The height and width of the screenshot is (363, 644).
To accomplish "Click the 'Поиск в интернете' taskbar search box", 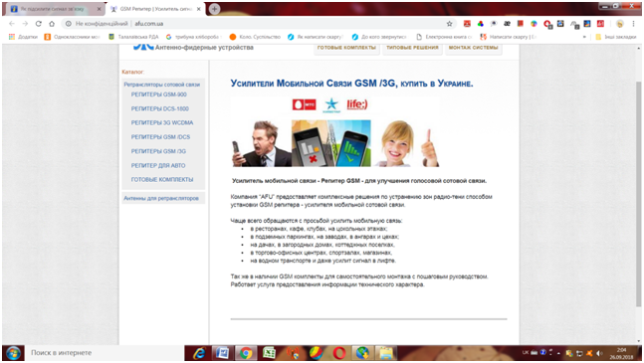I will tap(105, 353).
